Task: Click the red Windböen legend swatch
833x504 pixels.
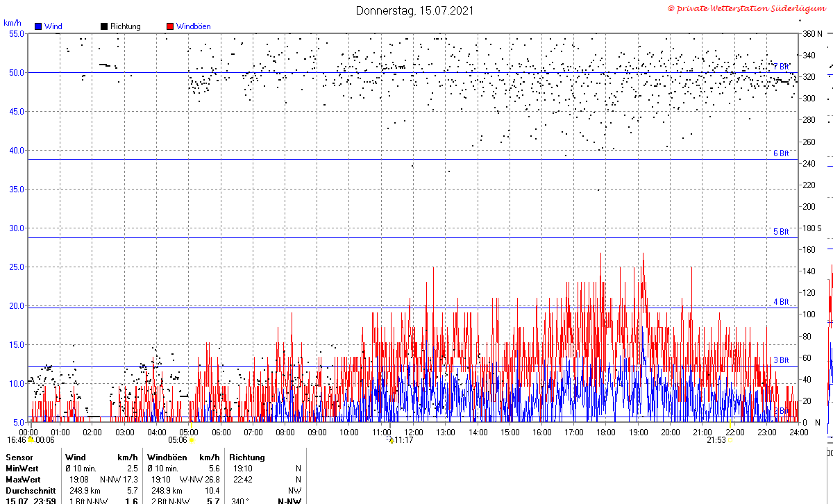Action: coord(170,26)
